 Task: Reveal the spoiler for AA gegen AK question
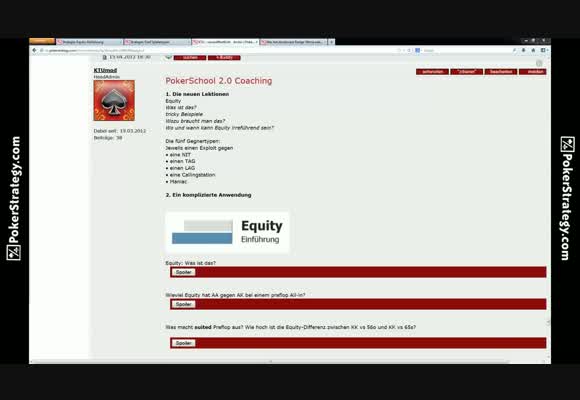[x=184, y=304]
